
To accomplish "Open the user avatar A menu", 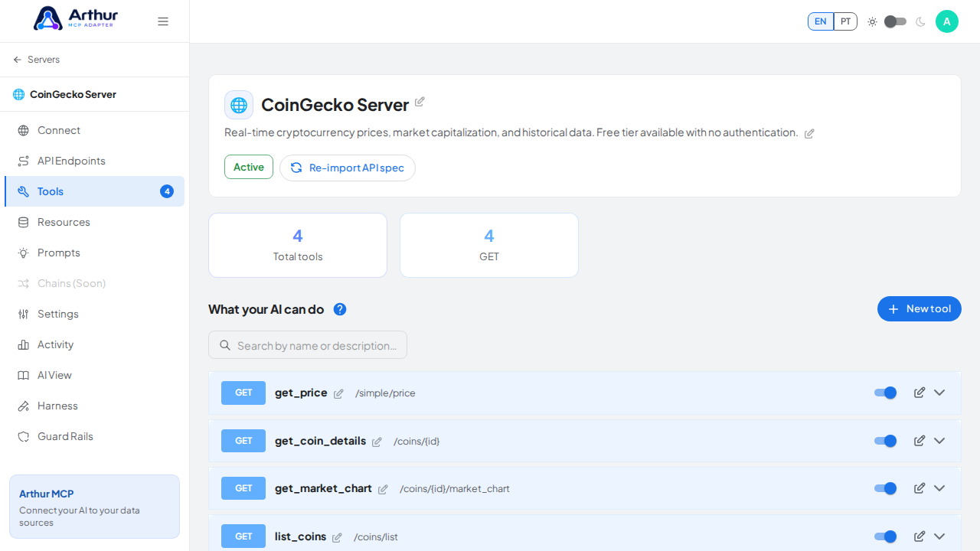I will 947,21.
